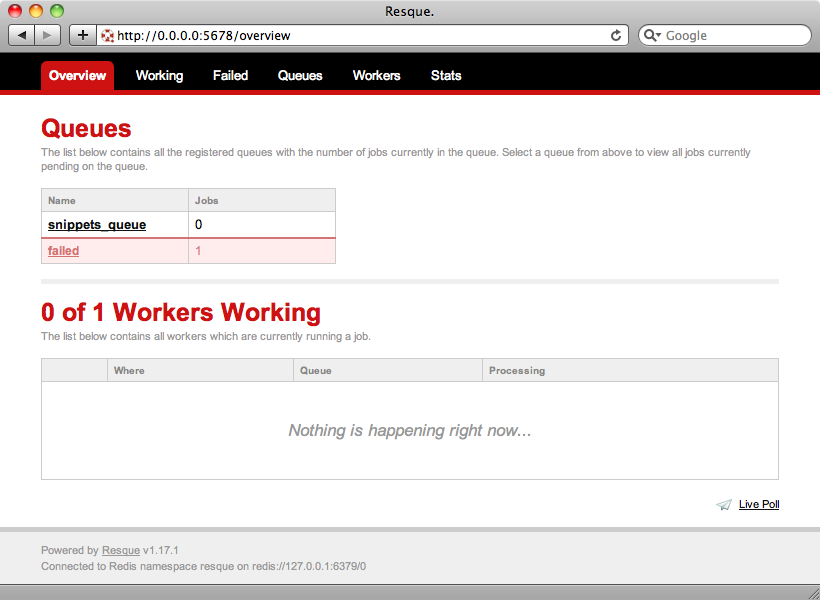
Task: Open the Working tab
Action: point(160,76)
